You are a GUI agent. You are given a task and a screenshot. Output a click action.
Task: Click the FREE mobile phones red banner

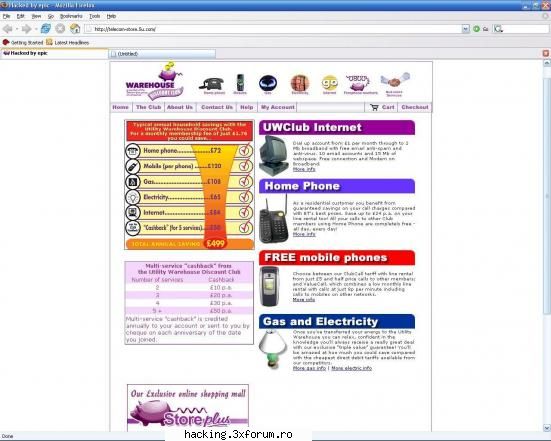click(x=337, y=258)
